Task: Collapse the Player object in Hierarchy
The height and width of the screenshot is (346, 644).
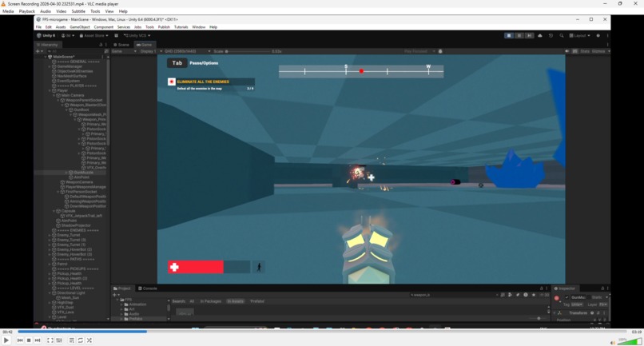Action: 50,90
